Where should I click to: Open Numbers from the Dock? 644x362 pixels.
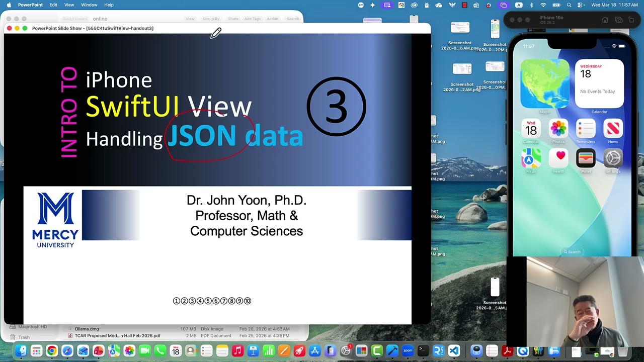coord(269,351)
